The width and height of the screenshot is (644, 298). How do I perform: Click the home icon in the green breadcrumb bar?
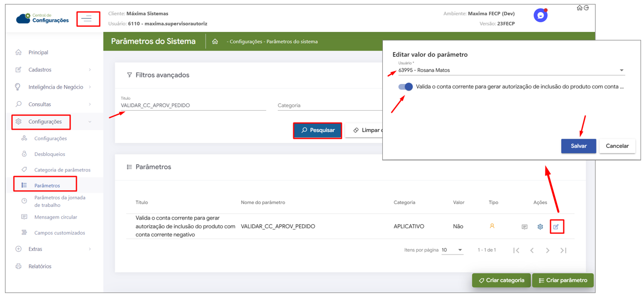215,41
